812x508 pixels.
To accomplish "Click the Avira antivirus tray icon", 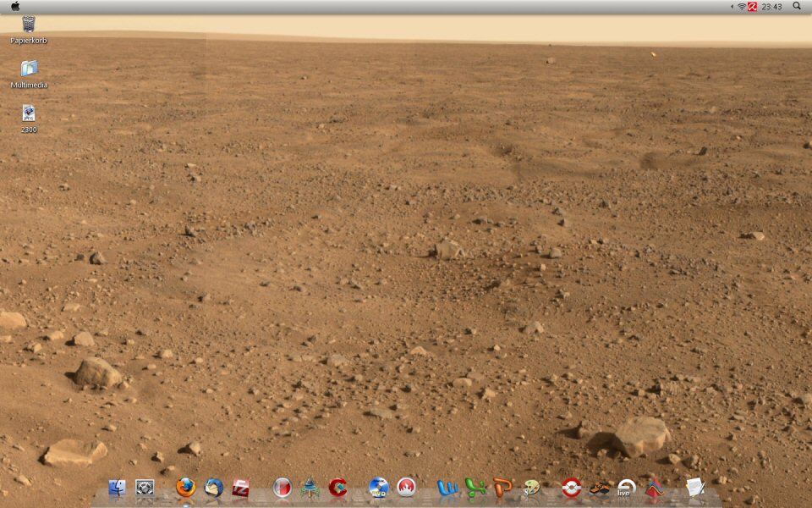I will (x=752, y=7).
